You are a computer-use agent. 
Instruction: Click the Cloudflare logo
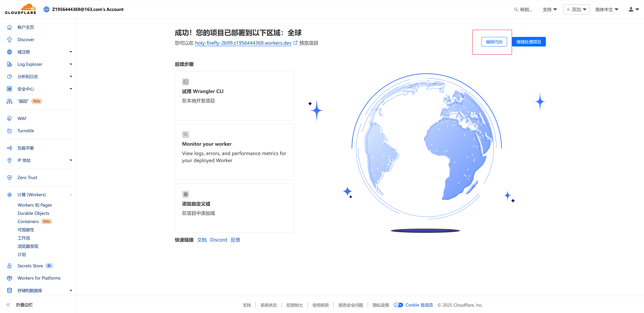click(x=20, y=9)
